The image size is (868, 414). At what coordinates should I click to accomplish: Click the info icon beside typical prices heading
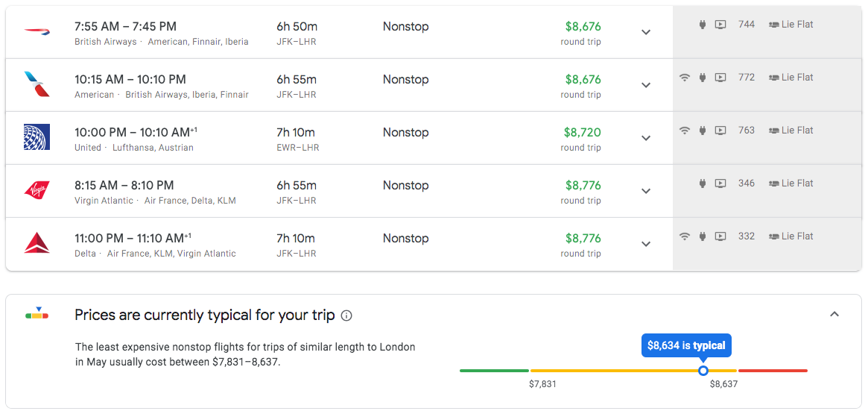tap(346, 316)
